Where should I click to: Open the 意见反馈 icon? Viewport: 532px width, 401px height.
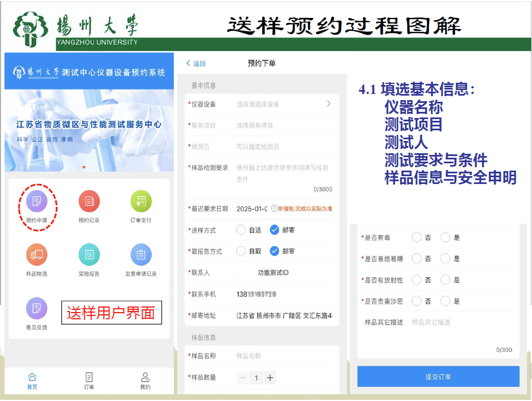point(37,309)
